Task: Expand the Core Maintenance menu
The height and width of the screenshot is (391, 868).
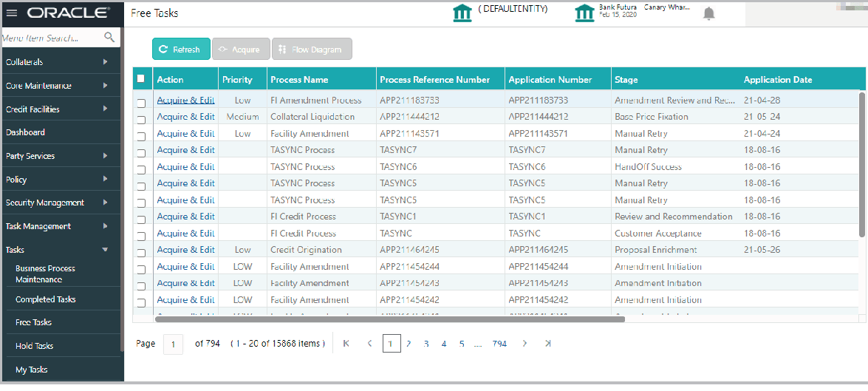Action: [60, 85]
